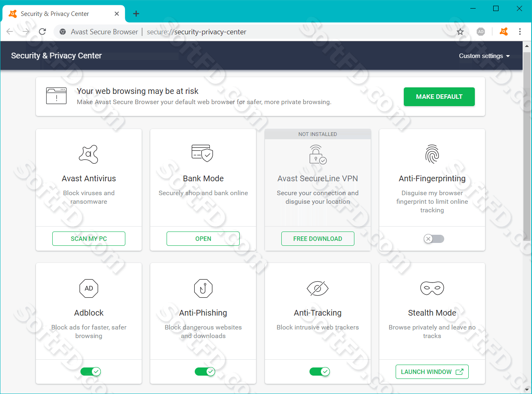This screenshot has height=394, width=532.
Task: Click OPEN under Bank Mode
Action: point(203,239)
